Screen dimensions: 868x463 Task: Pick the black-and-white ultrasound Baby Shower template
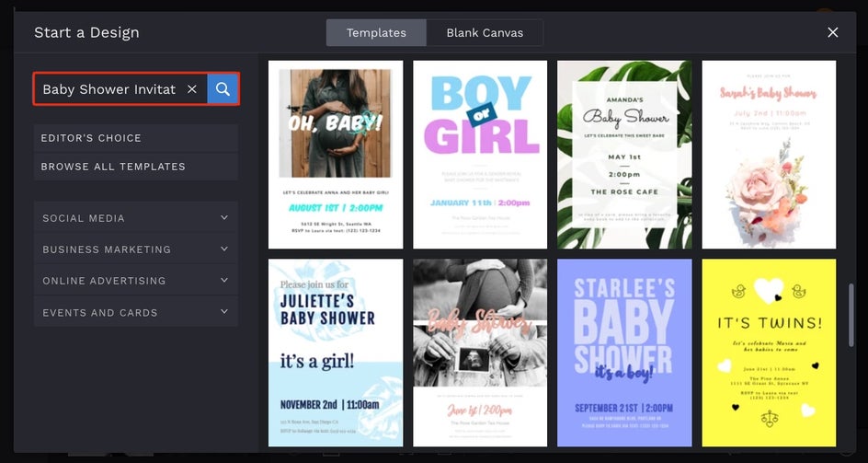tap(480, 353)
